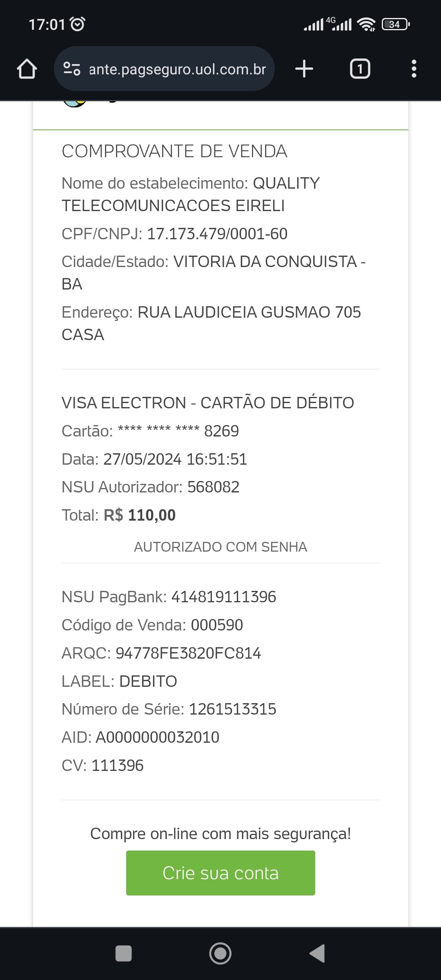Tap the battery level indicator
The height and width of the screenshot is (980, 441).
coord(395,24)
